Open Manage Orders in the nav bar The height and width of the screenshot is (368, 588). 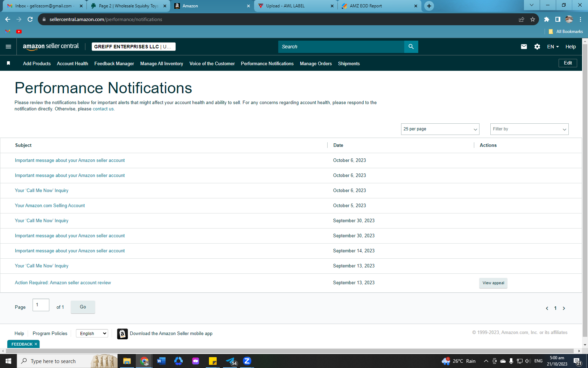click(x=316, y=63)
